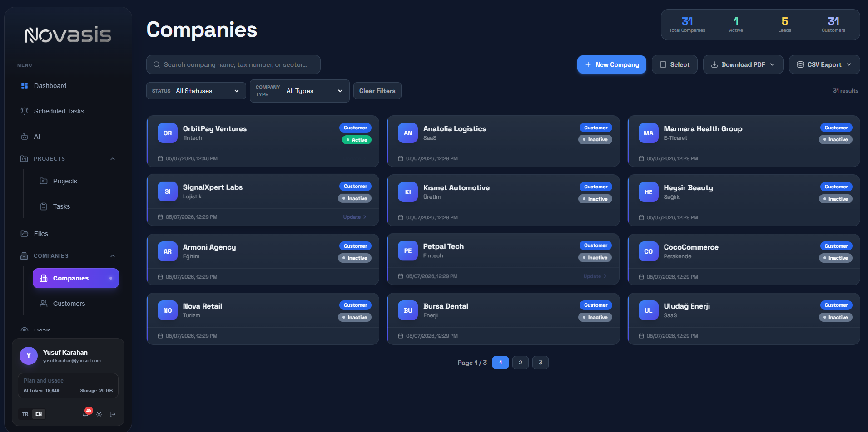Click the Tasks clipboard icon
Screen dimensions: 868x432
point(44,206)
